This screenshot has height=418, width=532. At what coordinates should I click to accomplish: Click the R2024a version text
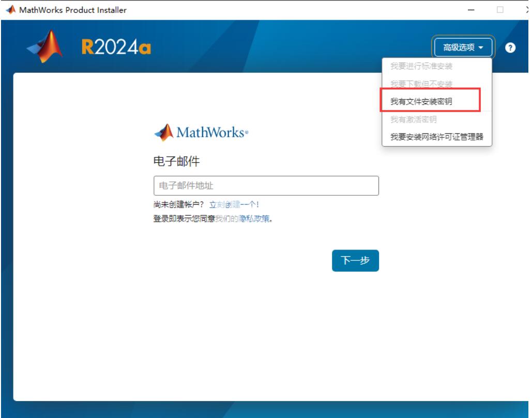coord(116,47)
